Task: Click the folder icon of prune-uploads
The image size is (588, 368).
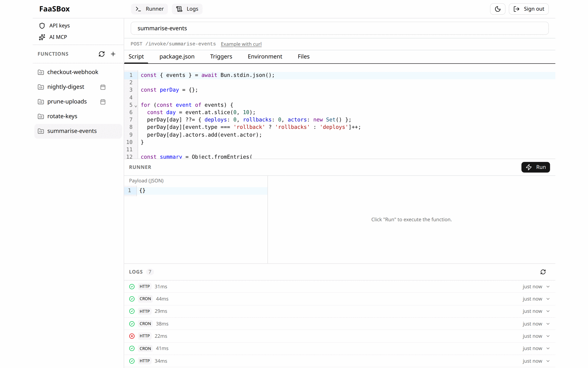Action: [x=41, y=102]
